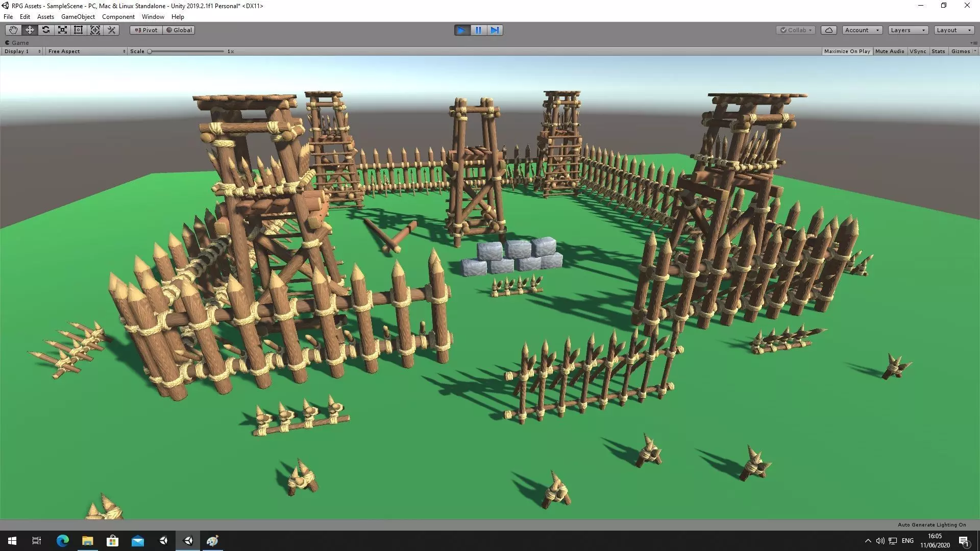This screenshot has width=980, height=551.
Task: Click the Pause button
Action: (x=478, y=30)
